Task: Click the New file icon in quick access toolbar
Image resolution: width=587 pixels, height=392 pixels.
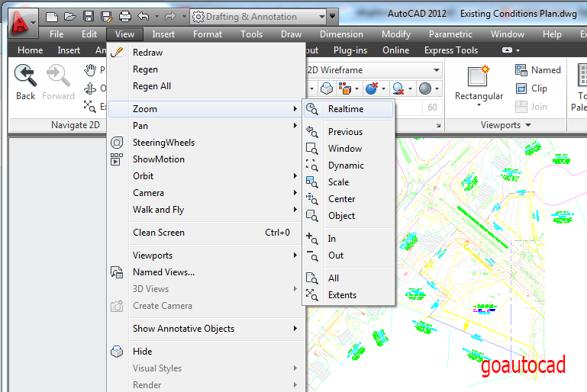Action: [52, 17]
